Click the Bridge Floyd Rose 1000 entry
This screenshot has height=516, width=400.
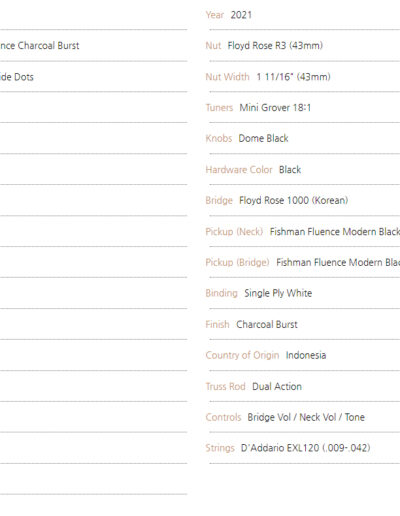pos(277,200)
